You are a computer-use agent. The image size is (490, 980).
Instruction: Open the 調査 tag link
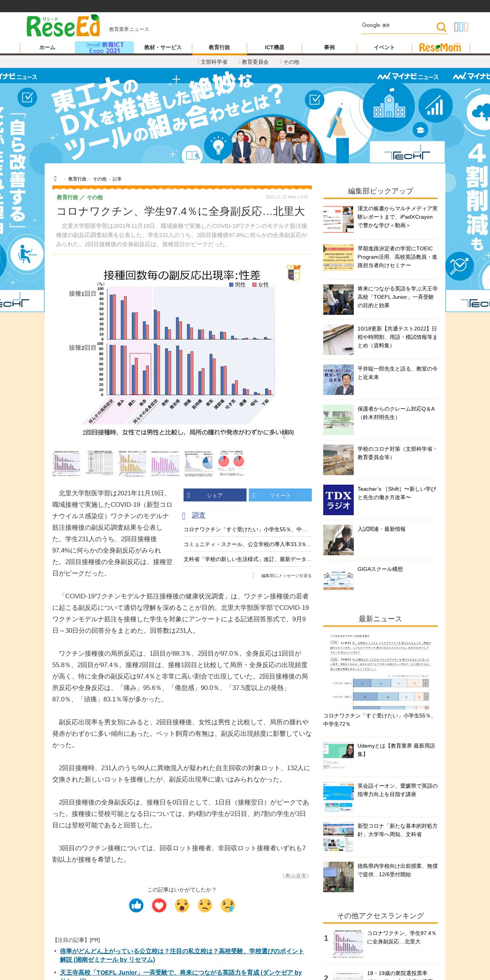pyautogui.click(x=198, y=515)
